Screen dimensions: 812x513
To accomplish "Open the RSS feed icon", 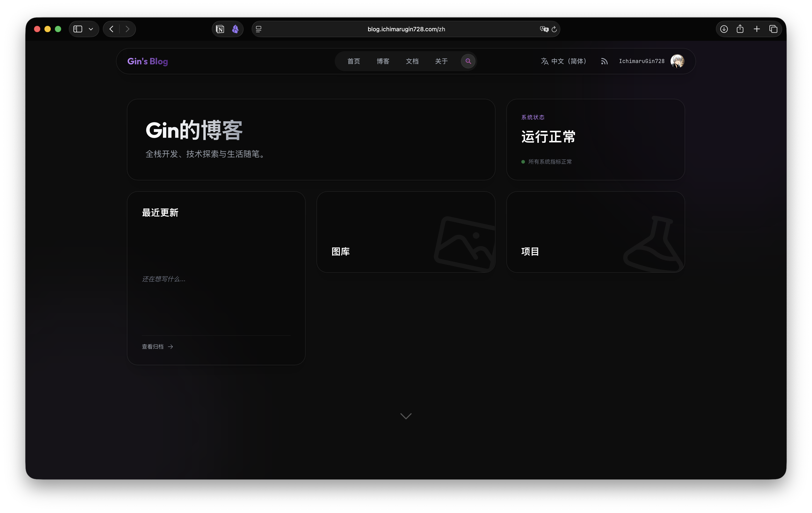I will pyautogui.click(x=604, y=61).
